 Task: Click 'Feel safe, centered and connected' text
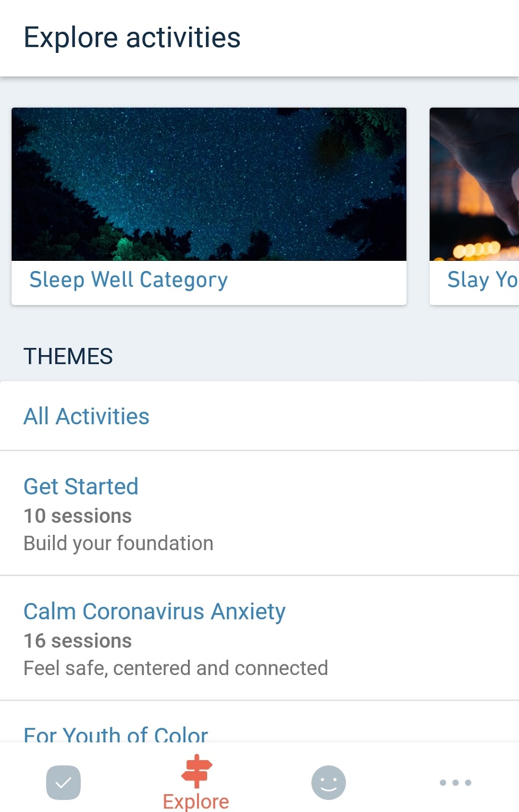[176, 668]
